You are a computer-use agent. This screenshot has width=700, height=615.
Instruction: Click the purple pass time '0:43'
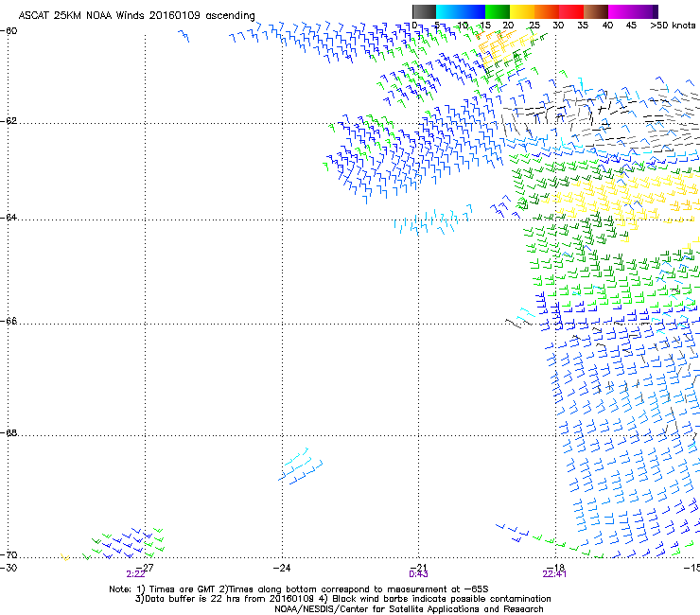(418, 574)
